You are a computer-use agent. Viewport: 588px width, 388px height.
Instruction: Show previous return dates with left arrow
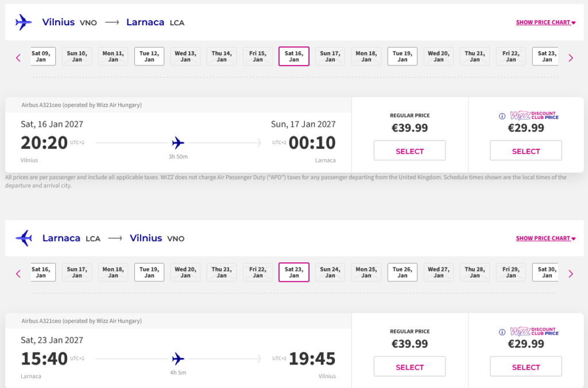[x=18, y=274]
